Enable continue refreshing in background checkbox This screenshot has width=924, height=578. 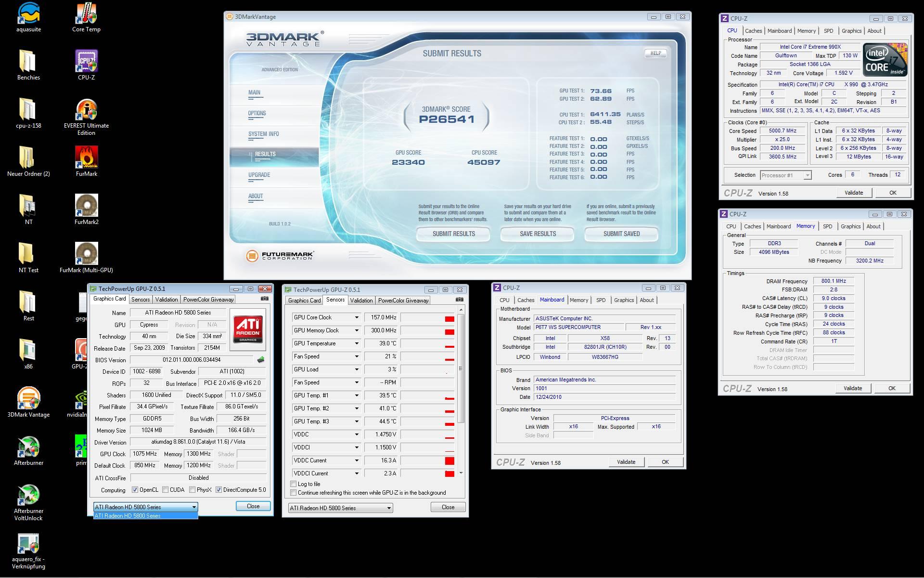point(293,493)
